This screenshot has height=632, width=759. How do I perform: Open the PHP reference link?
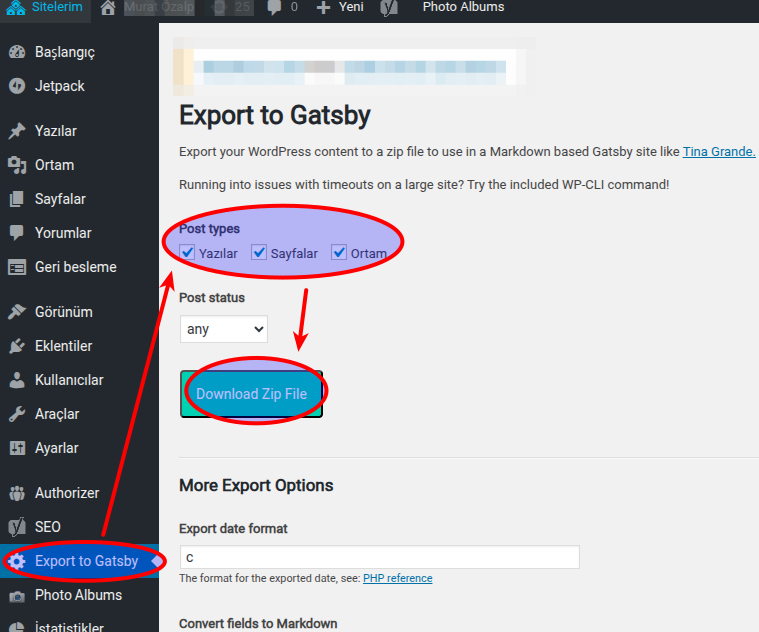pyautogui.click(x=397, y=578)
